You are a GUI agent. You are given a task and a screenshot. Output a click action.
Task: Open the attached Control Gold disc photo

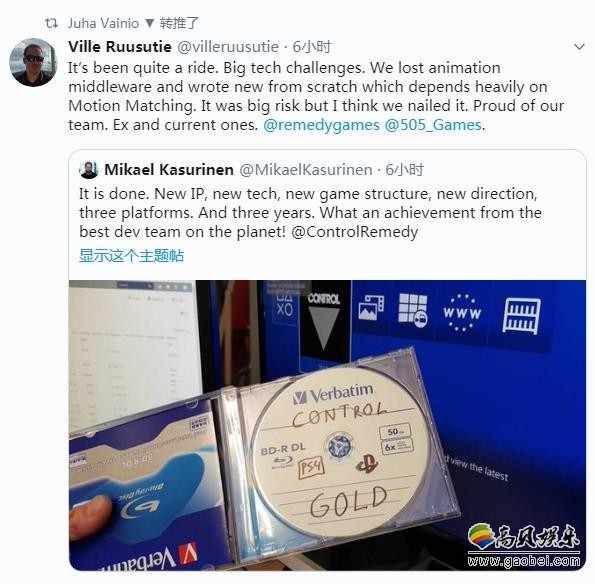click(x=327, y=425)
